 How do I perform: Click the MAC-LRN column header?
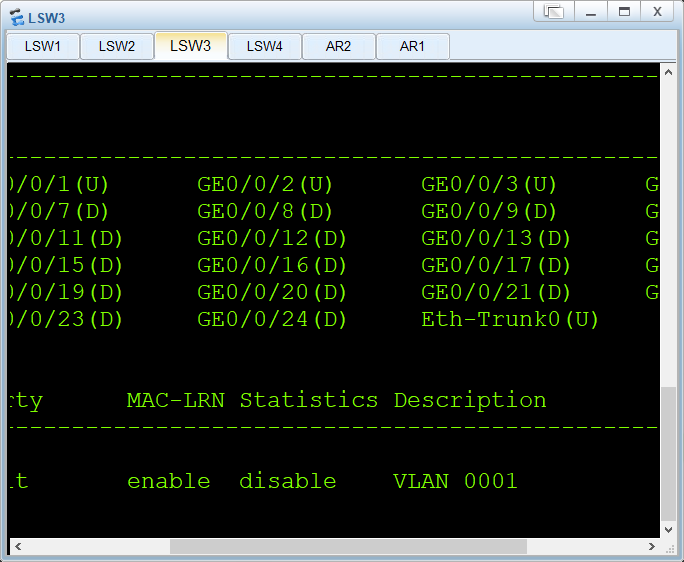click(176, 401)
